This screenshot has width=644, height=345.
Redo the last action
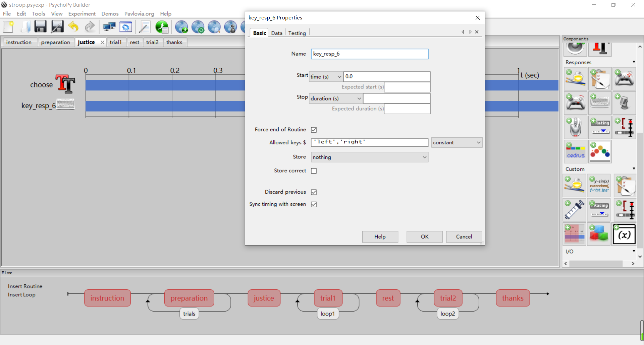click(x=90, y=27)
